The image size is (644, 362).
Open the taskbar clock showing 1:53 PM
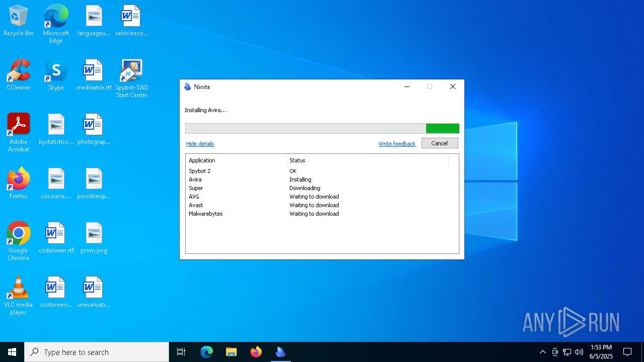coord(601,352)
